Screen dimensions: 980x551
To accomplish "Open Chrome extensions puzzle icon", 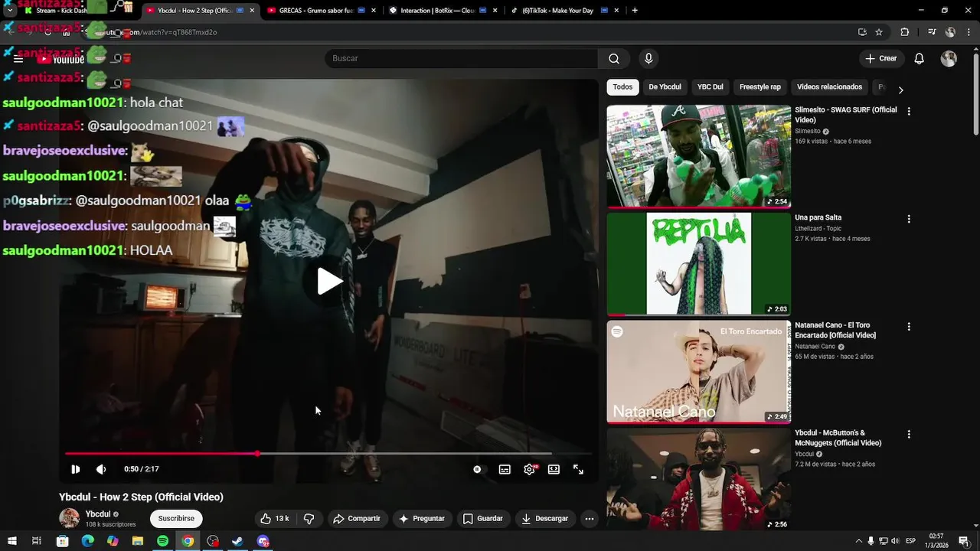I will pos(905,32).
